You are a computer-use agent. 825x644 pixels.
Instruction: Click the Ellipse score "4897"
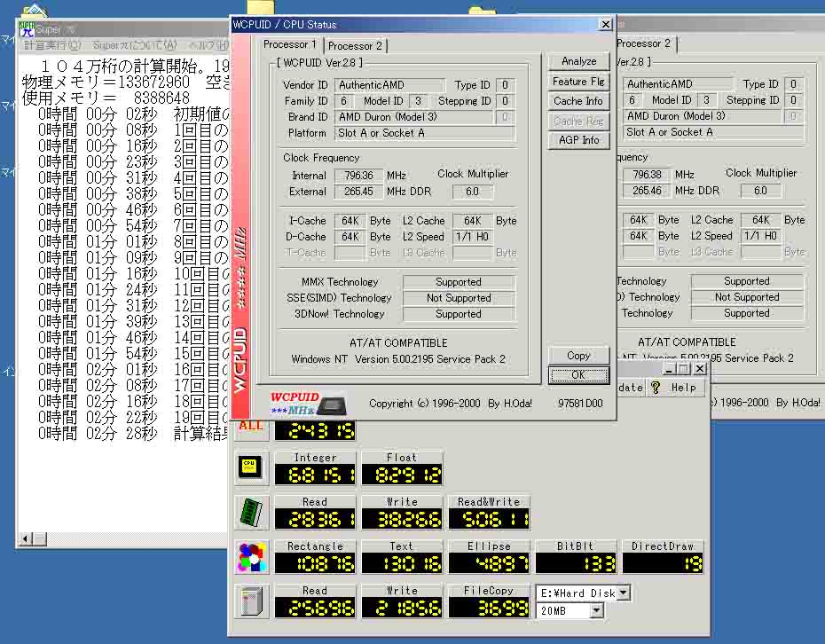pos(490,563)
